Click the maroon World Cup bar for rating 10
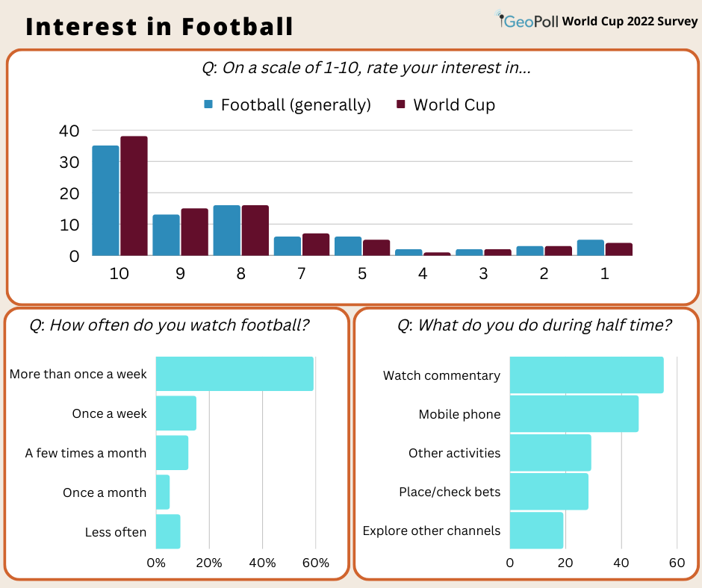This screenshot has width=702, height=588. (134, 196)
